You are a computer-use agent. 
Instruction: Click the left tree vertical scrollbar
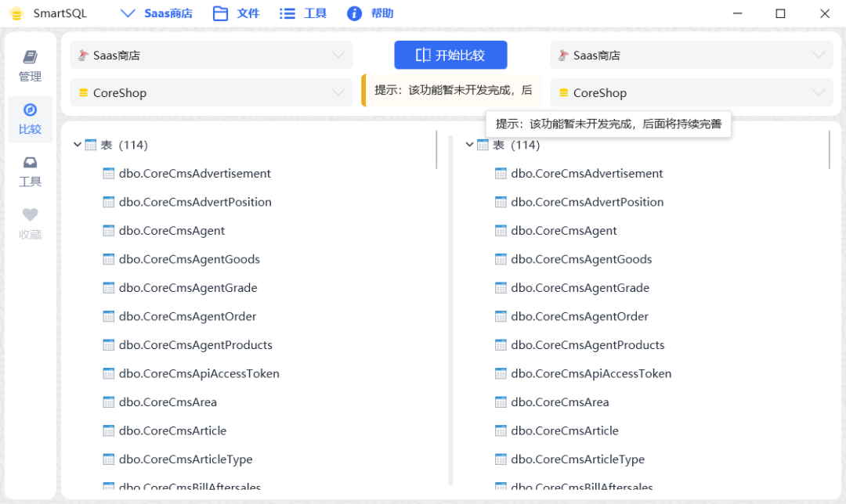pyautogui.click(x=436, y=149)
